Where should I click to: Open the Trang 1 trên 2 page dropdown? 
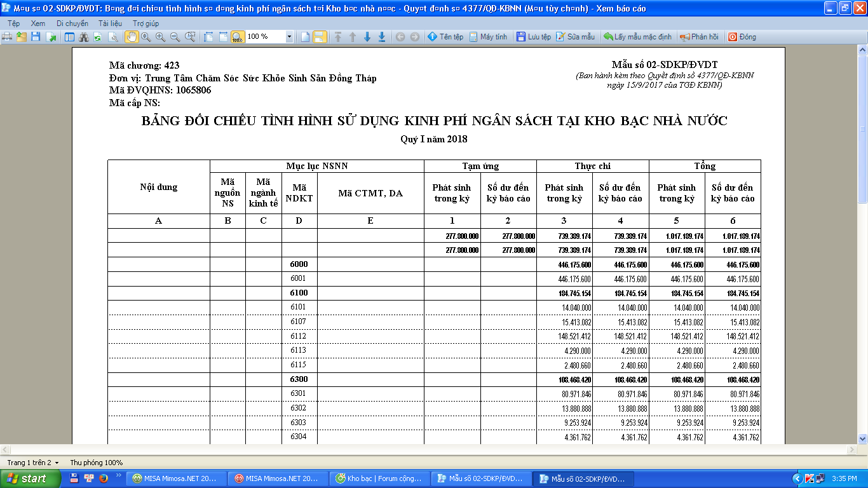click(33, 463)
